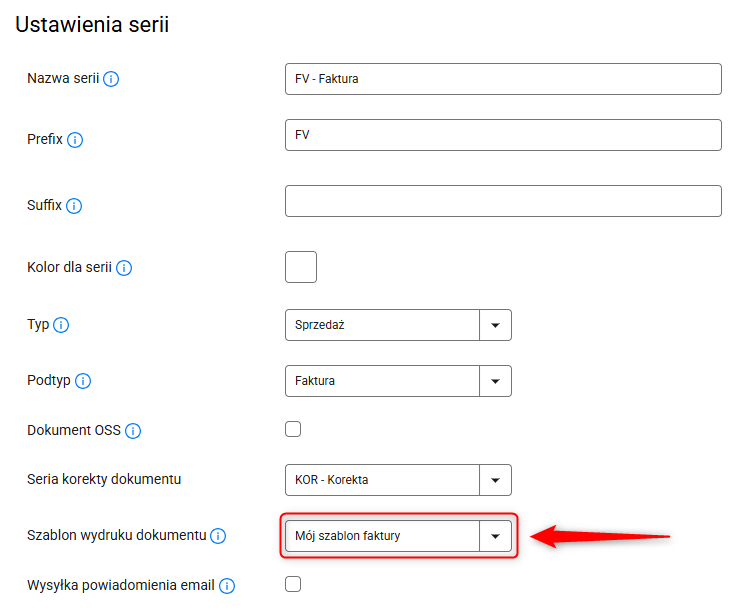Click info icon beside Suffix label
This screenshot has width=744, height=611.
coord(74,206)
